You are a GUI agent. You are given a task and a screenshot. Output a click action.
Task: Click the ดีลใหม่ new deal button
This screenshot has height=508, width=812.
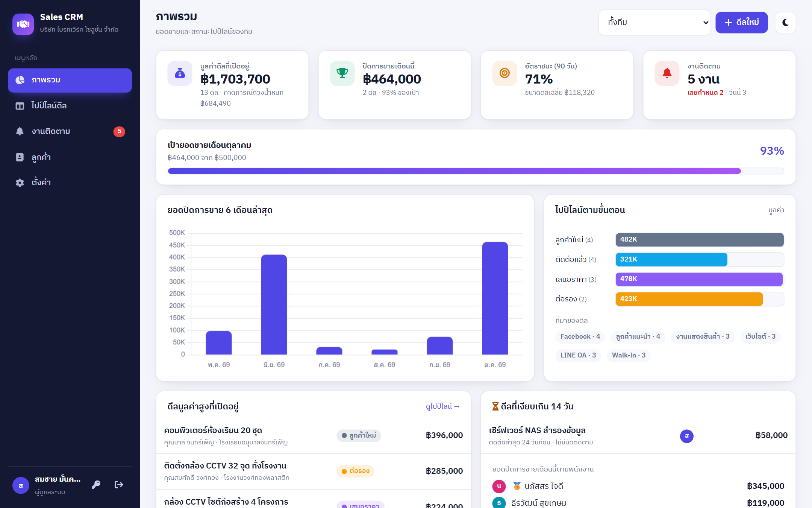click(741, 23)
